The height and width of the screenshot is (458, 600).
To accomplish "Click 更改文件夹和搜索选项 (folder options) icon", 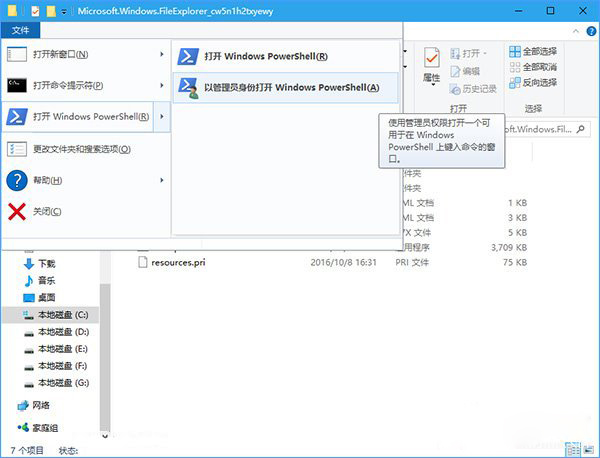I will (17, 149).
